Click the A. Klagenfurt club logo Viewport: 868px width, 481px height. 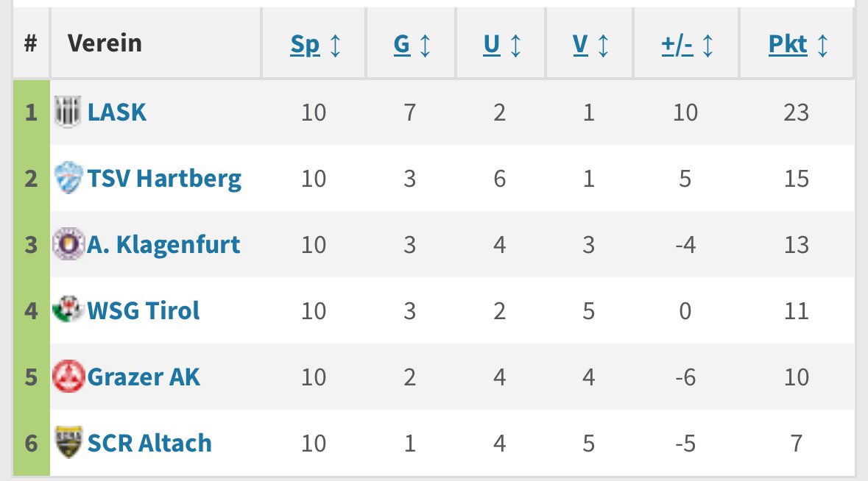click(x=68, y=244)
